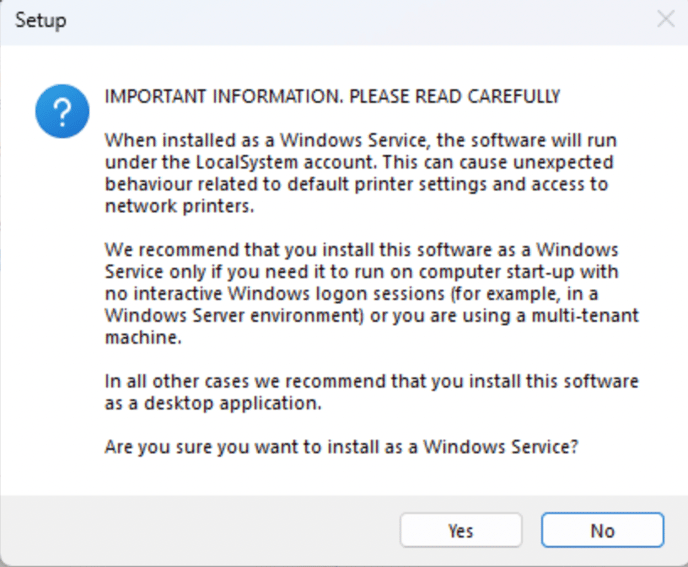Click the 'Windows Server environment' text line
Viewport: 688px width, 567px height.
click(x=372, y=316)
